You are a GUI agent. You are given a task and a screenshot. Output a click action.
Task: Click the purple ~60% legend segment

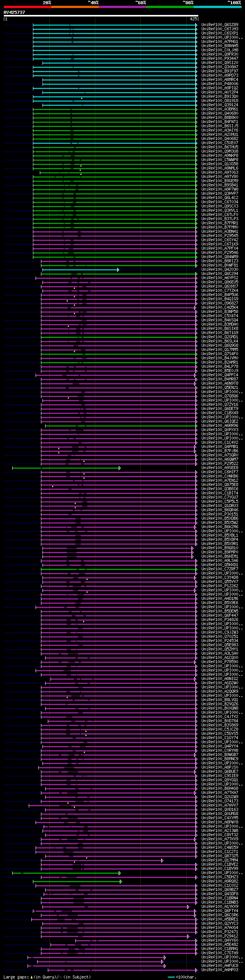122,7
